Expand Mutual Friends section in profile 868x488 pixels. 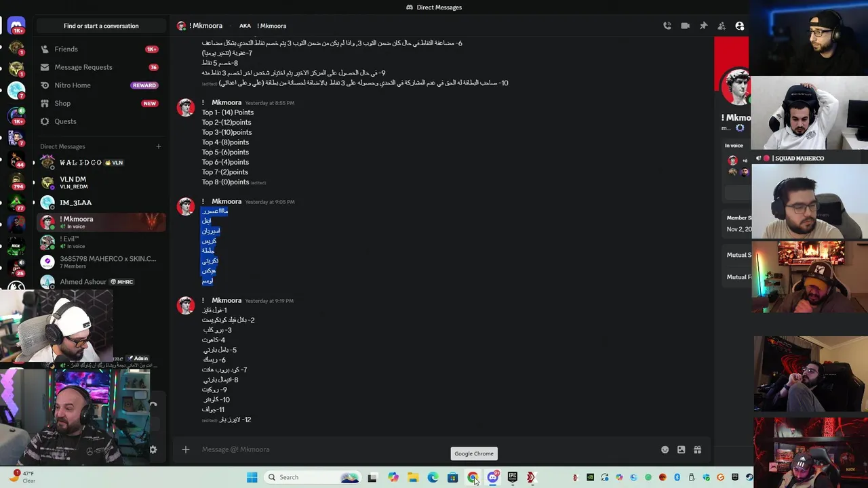point(738,277)
